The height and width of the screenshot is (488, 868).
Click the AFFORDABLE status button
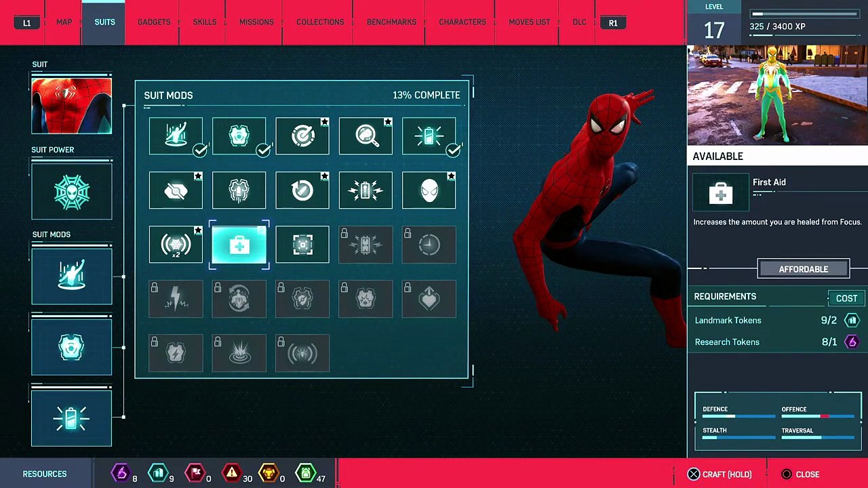click(x=804, y=269)
